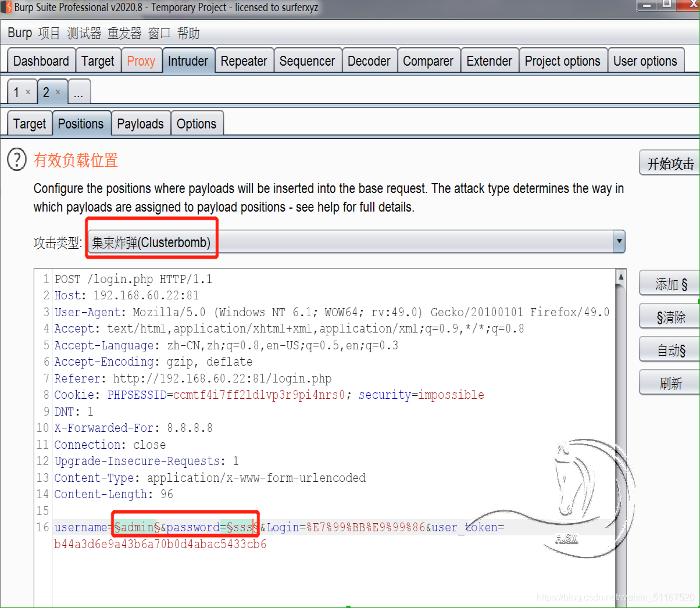The image size is (700, 608).
Task: Open the 攻击类型 Clusterbomb dropdown
Action: point(357,242)
